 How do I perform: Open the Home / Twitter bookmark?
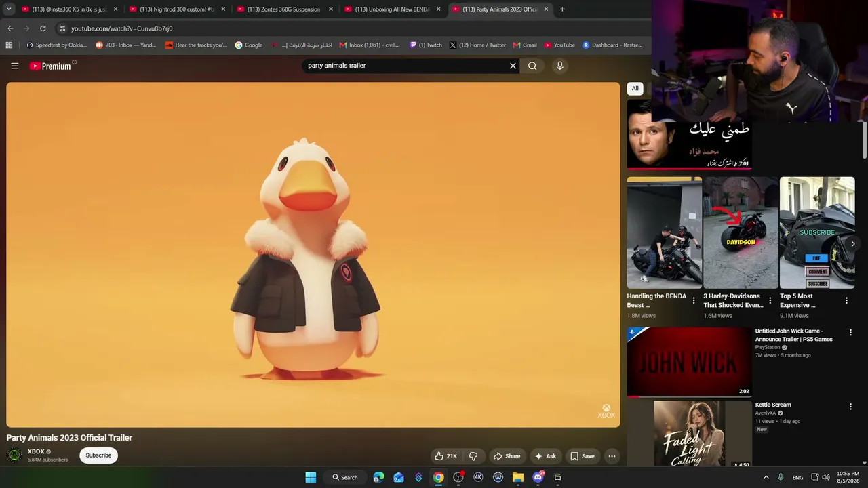477,45
